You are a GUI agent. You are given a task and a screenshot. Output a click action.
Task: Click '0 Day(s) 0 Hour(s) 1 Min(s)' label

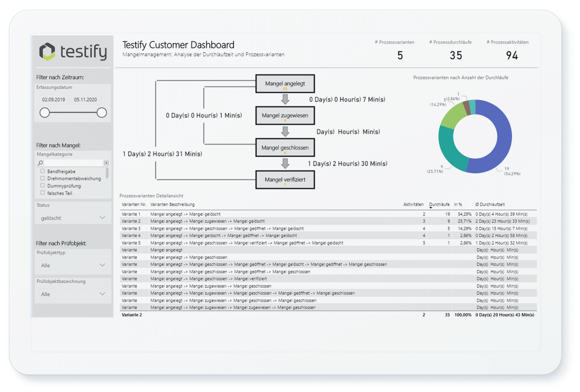[x=204, y=116]
